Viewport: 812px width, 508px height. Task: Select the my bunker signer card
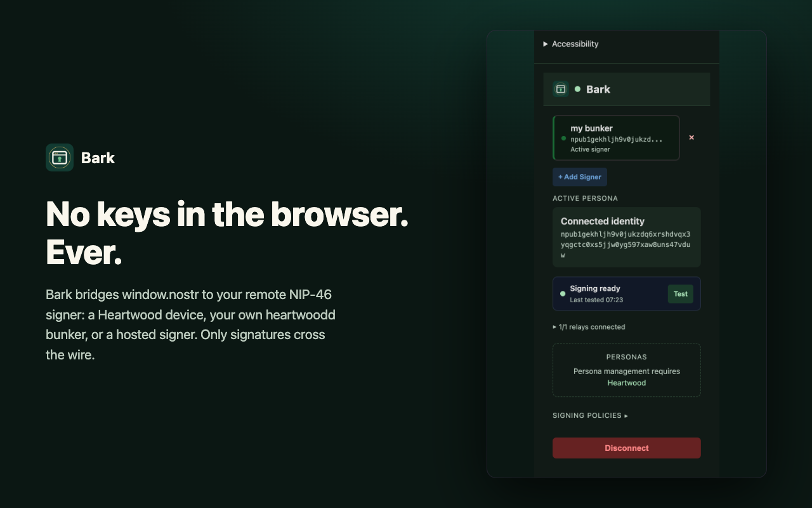616,138
